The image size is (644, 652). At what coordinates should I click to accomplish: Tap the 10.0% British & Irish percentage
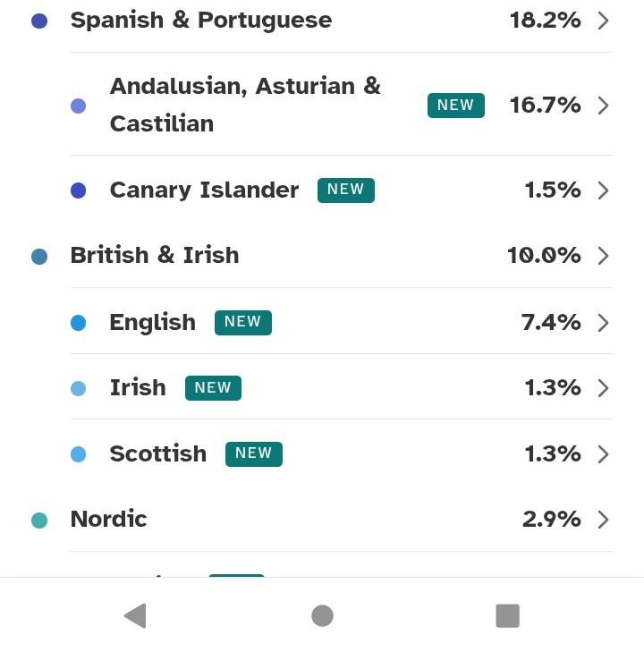pos(544,256)
